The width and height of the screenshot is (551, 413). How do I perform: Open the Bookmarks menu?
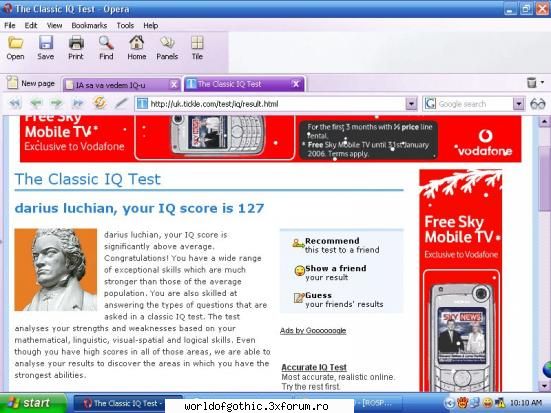89,25
